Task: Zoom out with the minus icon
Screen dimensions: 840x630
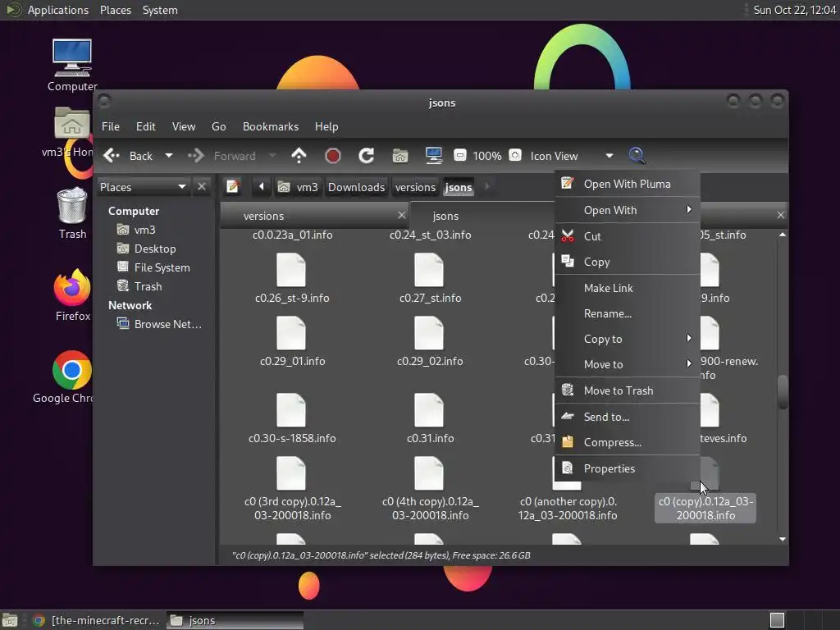Action: click(459, 155)
